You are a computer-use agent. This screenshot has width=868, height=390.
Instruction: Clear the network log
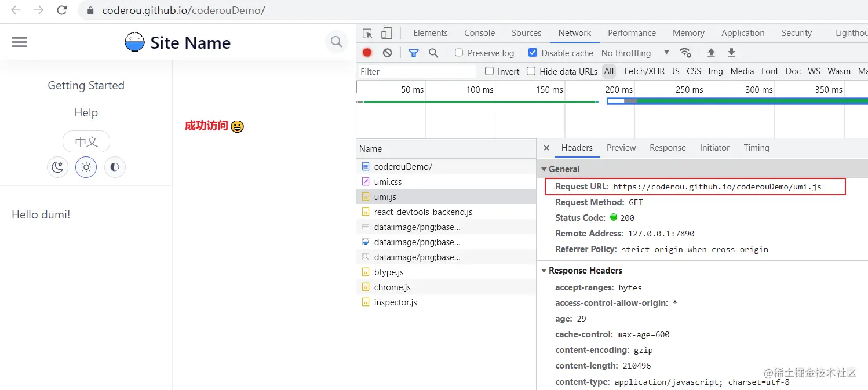tap(387, 53)
